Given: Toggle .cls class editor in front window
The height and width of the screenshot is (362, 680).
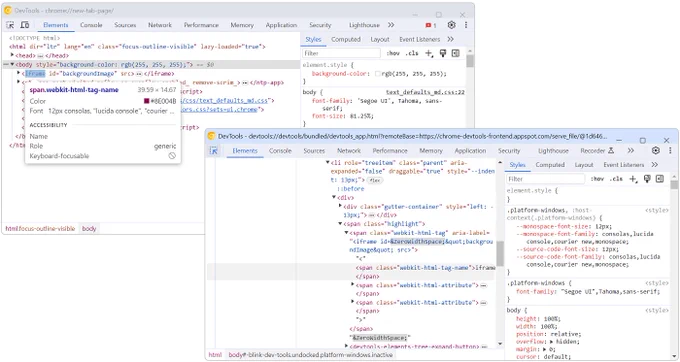Looking at the screenshot, I should tap(616, 179).
